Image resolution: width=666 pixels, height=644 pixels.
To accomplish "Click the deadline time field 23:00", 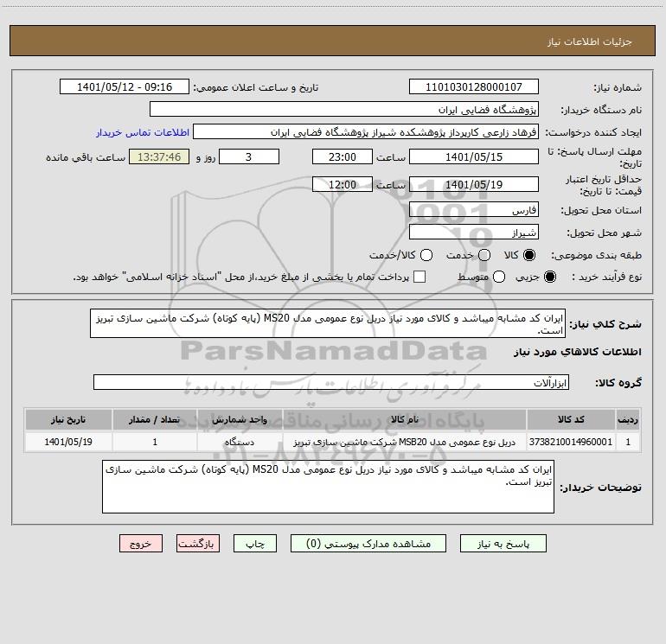I will click(343, 157).
